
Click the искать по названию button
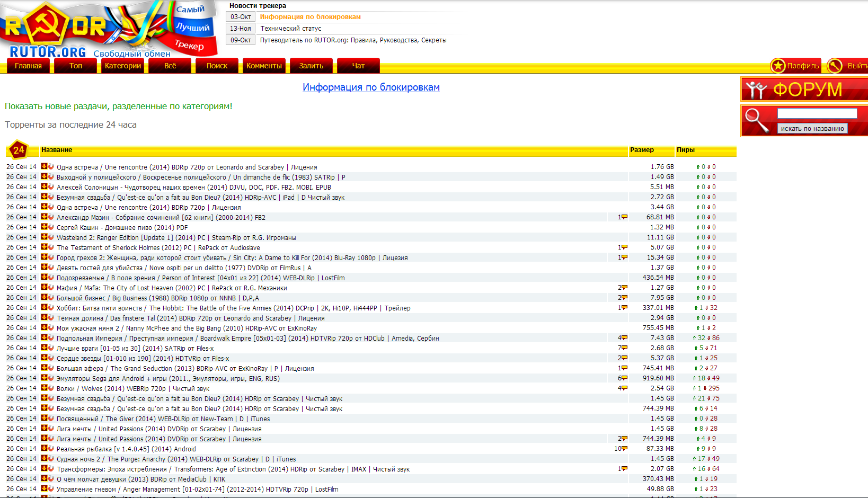[812, 128]
